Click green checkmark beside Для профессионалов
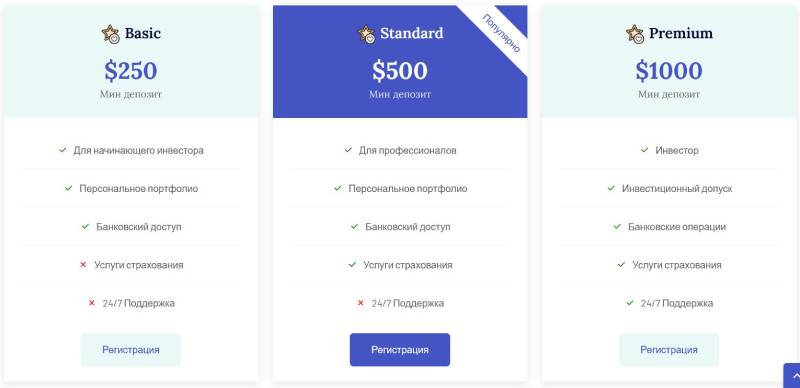This screenshot has height=388, width=800. 348,150
